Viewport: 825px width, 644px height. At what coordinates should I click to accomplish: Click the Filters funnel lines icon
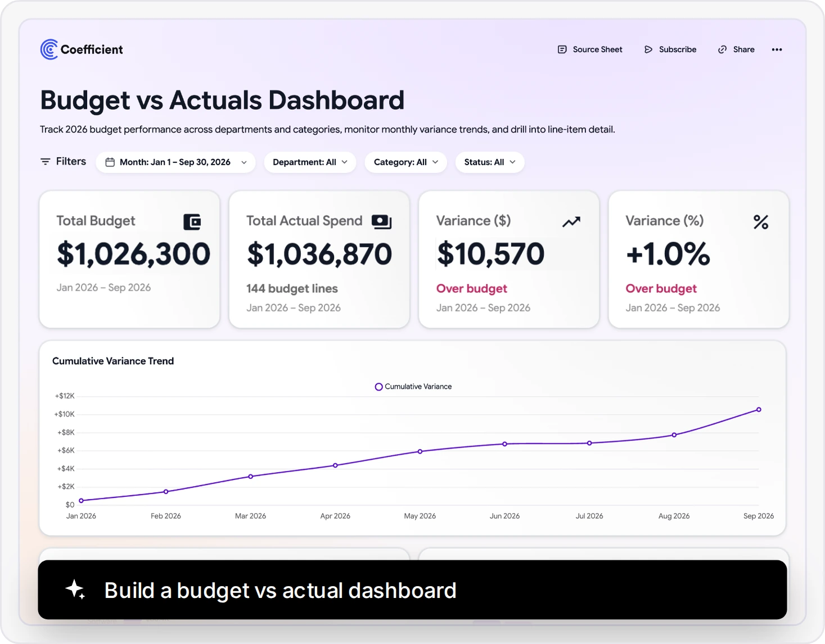coord(46,162)
